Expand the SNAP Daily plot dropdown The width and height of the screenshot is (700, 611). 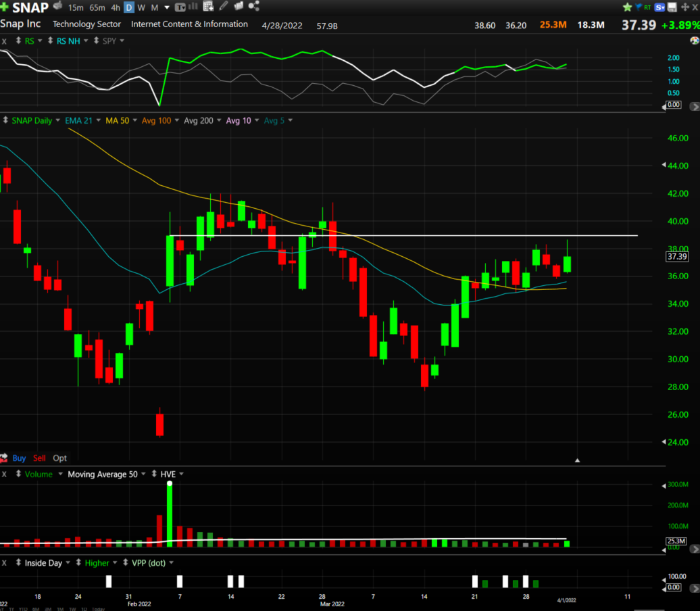[57, 120]
